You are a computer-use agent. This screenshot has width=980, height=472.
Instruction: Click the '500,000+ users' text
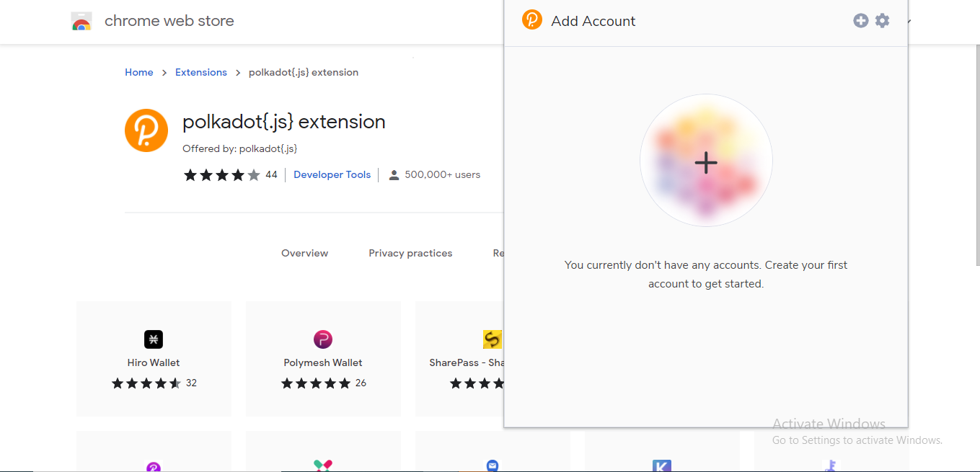(443, 174)
